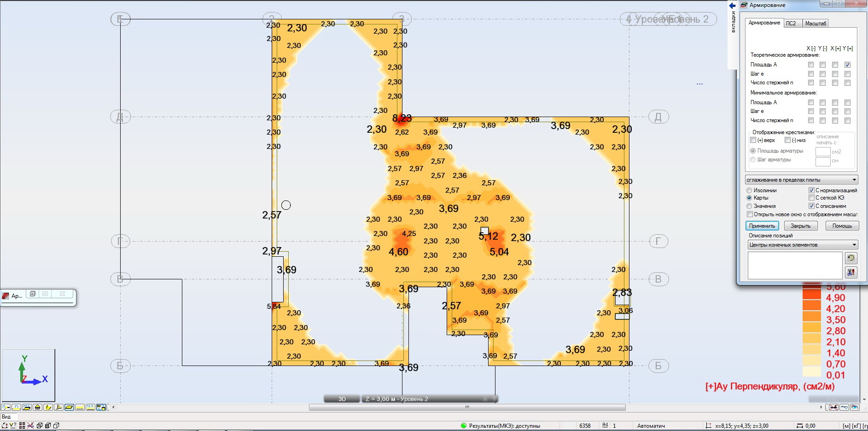Enable Открыть новое окно checkbox
This screenshot has width=868, height=431.
coord(750,214)
